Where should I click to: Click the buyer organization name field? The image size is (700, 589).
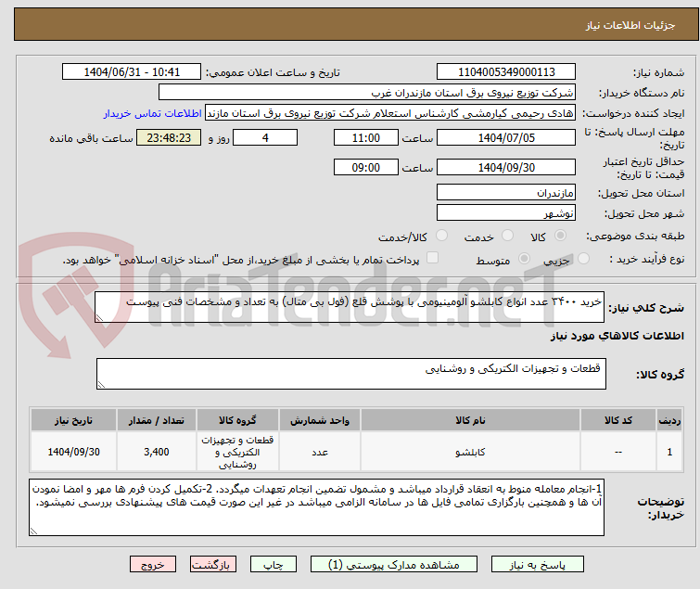point(367,93)
